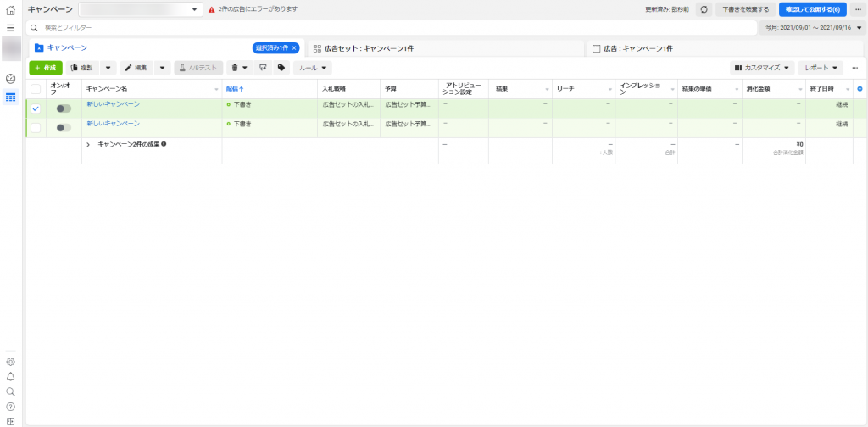Click the red error warning triangle

point(212,9)
